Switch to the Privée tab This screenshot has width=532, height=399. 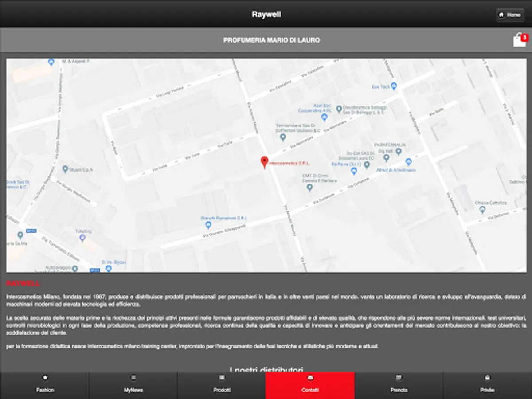click(488, 385)
